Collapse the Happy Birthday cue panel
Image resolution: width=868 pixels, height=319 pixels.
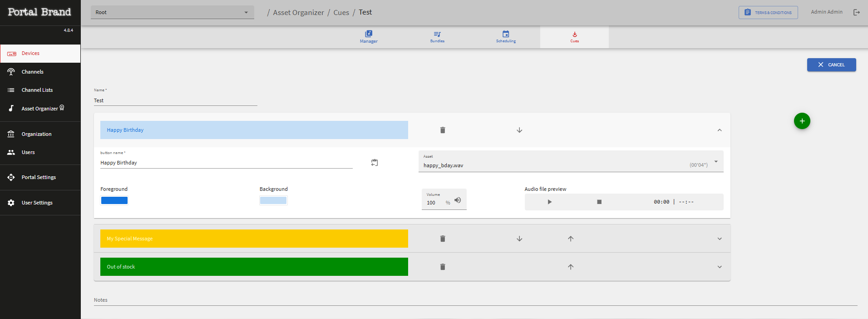[720, 130]
